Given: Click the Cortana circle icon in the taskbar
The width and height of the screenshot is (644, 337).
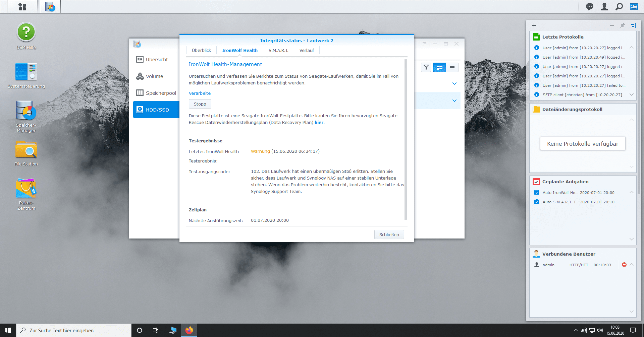Looking at the screenshot, I should coord(140,330).
